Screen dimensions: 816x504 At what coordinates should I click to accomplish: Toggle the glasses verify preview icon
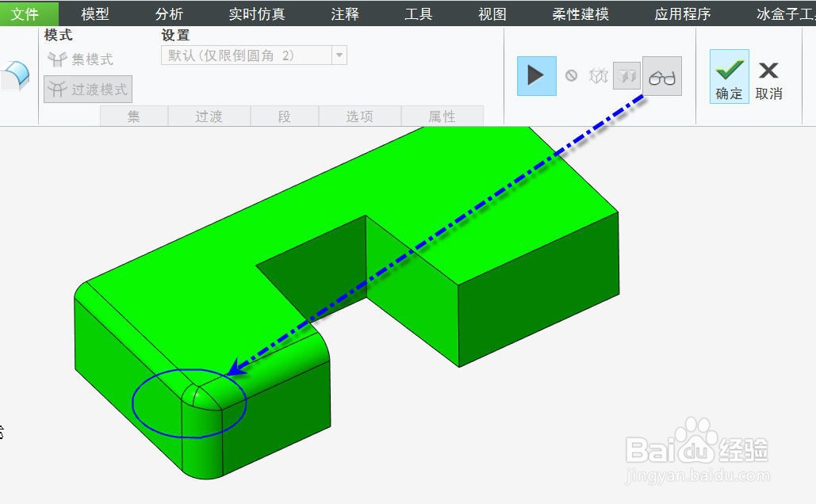pos(662,76)
